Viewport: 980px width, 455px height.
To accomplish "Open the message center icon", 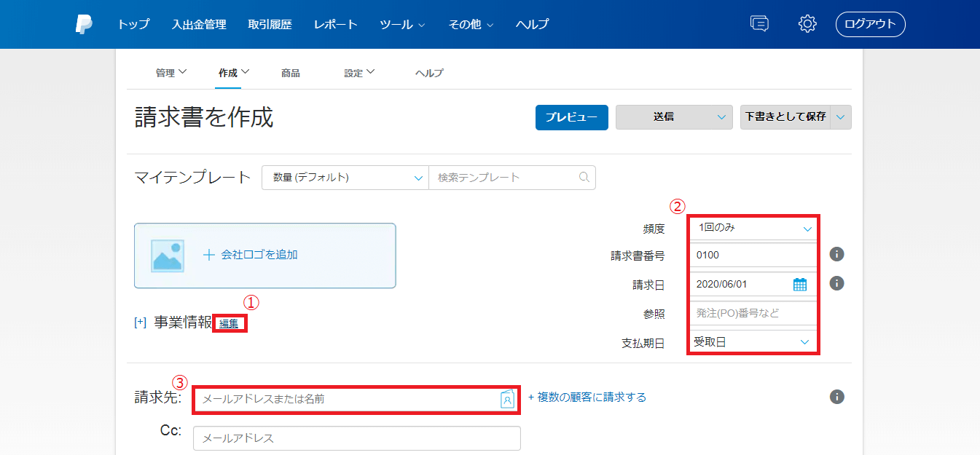I will [759, 24].
